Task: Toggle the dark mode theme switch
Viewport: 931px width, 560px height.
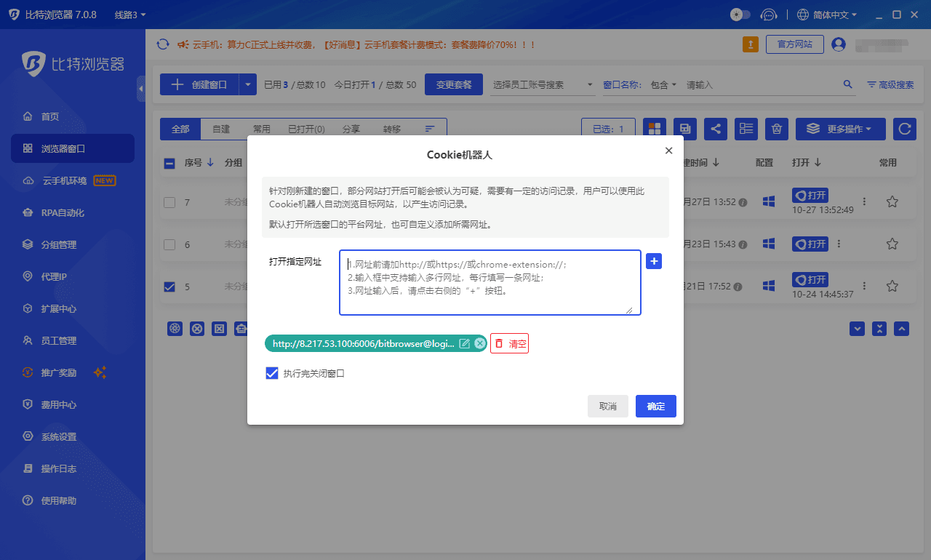Action: (x=740, y=14)
